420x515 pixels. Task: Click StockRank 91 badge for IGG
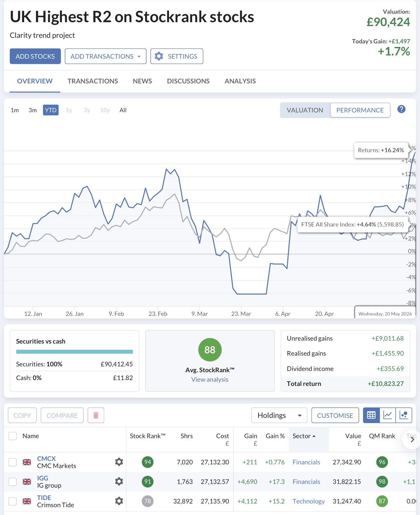[148, 481]
